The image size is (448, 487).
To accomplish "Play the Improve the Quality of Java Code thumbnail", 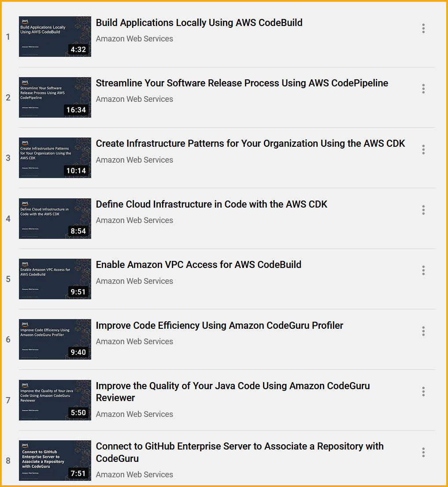I will 55,400.
